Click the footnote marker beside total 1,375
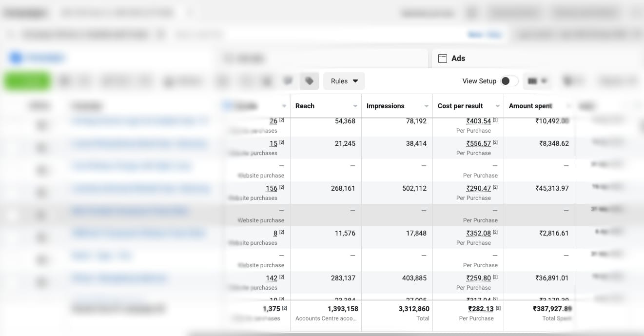 pos(285,308)
